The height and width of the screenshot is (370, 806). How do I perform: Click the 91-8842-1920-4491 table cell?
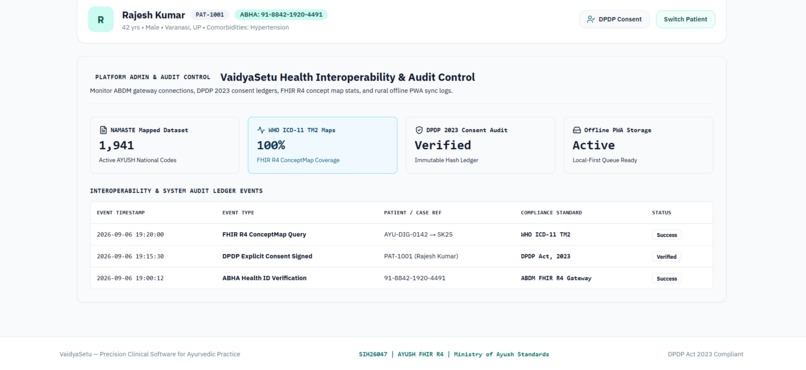coord(415,278)
